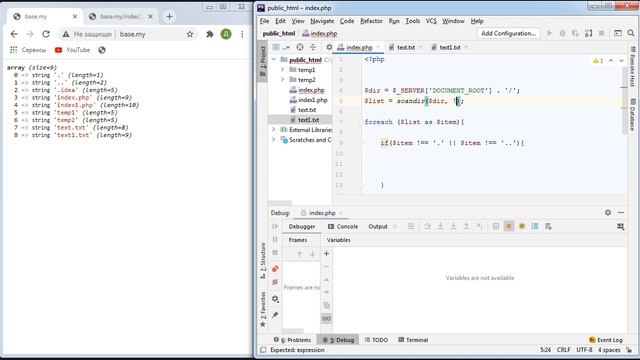This screenshot has height=360, width=640.
Task: Click Debug panel settings gear at top right
Action: (x=608, y=213)
